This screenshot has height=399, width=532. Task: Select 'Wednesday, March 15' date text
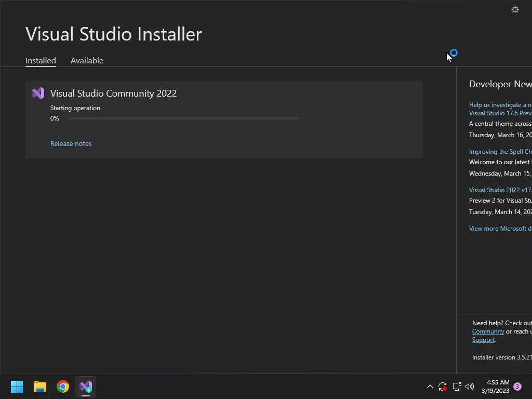(500, 174)
